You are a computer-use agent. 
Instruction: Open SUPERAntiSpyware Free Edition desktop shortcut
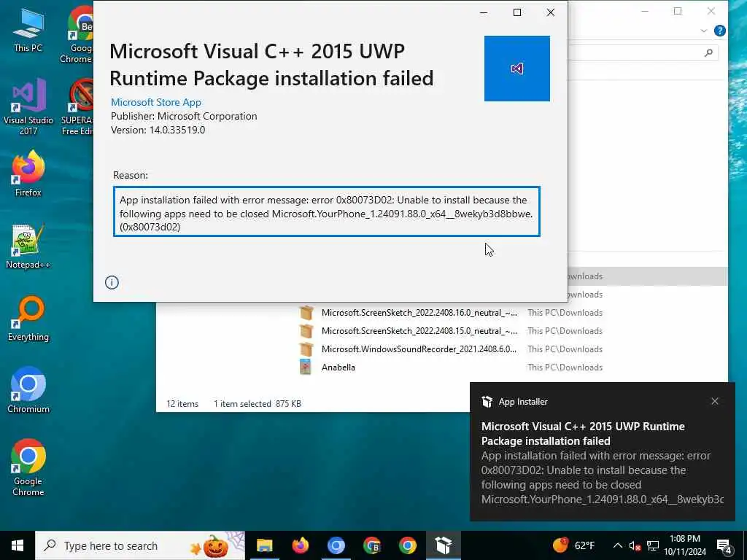[x=78, y=107]
